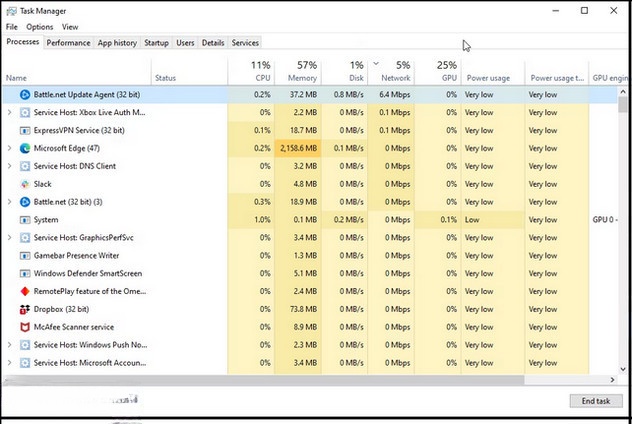Screen dimensions: 632x424
Task: Sort by the Status column header
Action: 189,71
